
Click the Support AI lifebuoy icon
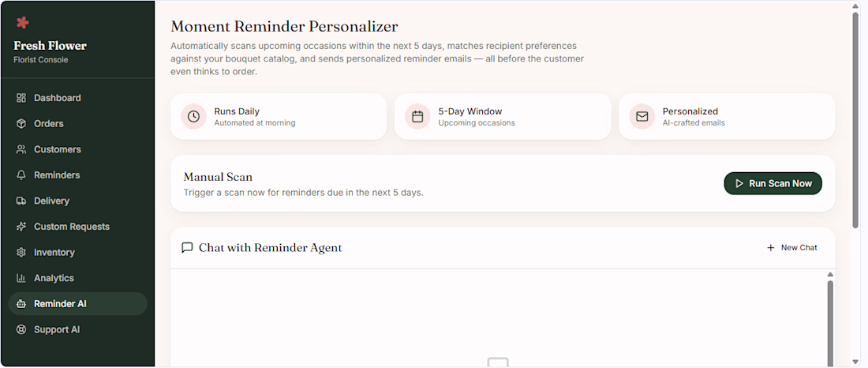(21, 330)
